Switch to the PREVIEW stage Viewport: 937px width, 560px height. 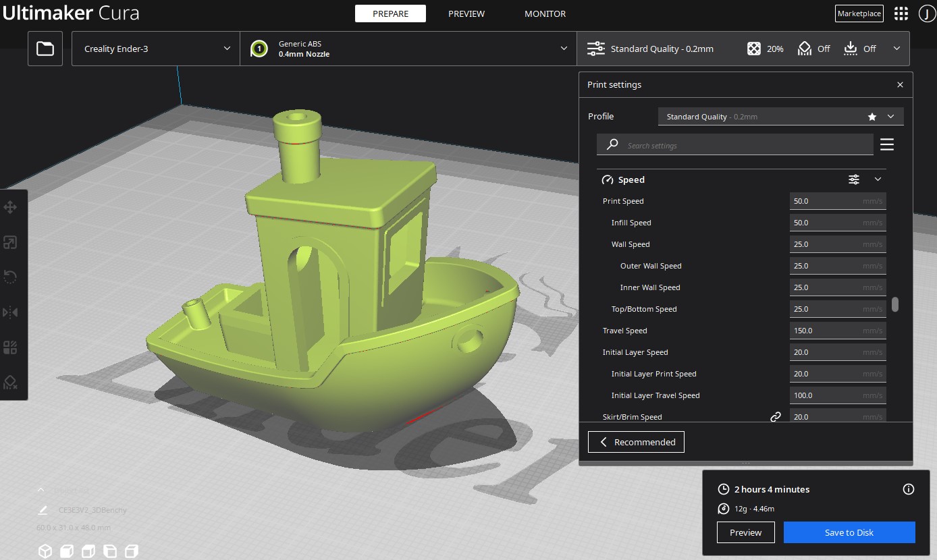click(x=466, y=13)
